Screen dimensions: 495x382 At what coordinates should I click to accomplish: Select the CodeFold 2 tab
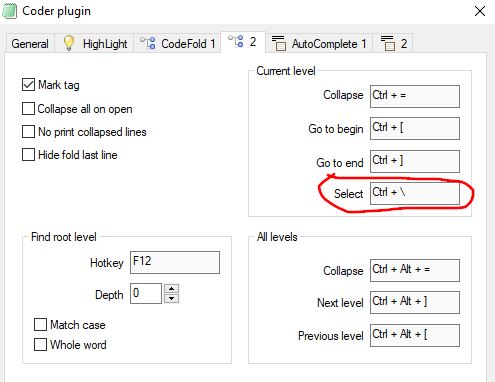click(243, 42)
